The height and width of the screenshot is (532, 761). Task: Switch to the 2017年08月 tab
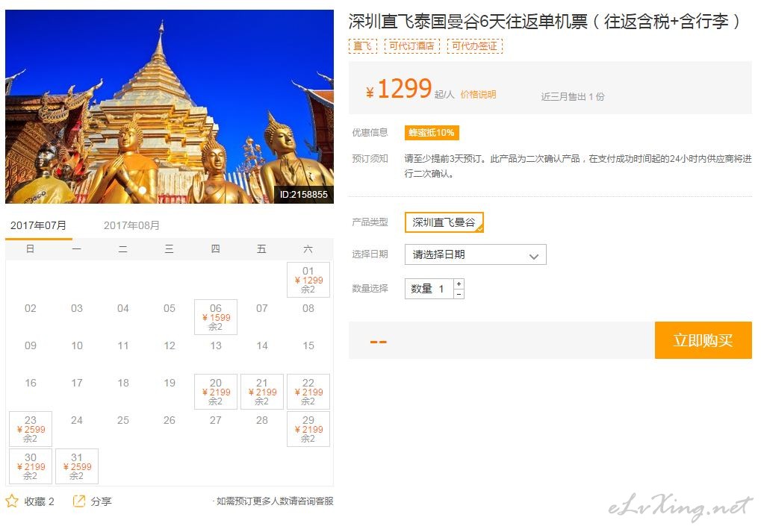131,225
